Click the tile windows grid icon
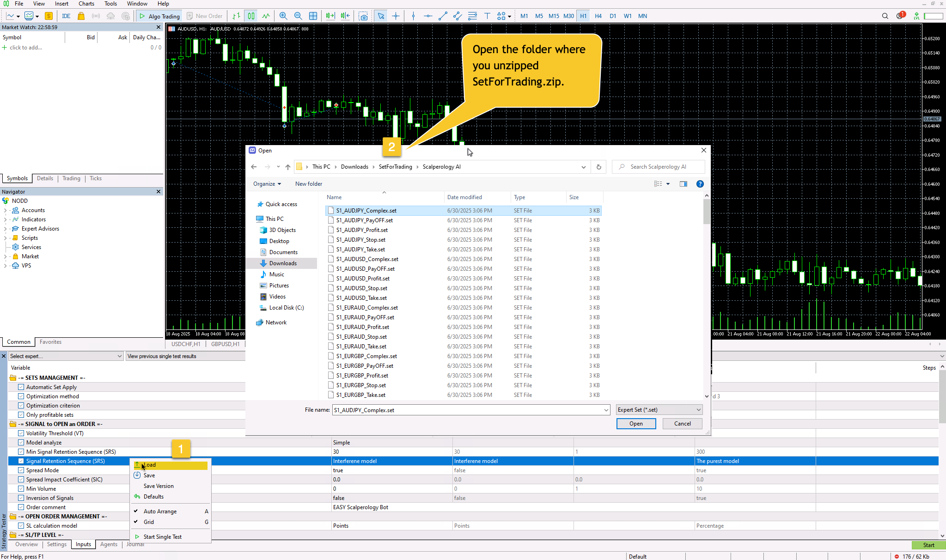The image size is (946, 560). [x=313, y=16]
